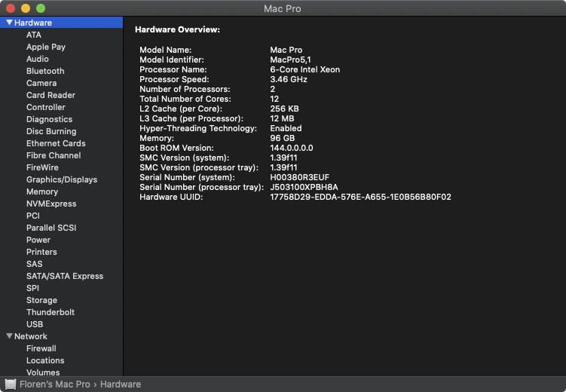Select SPI in the sidebar
The height and width of the screenshot is (392, 566).
point(32,288)
